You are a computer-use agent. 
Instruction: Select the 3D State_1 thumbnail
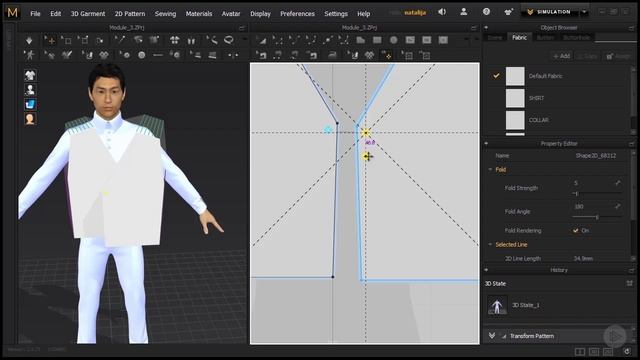click(x=497, y=305)
